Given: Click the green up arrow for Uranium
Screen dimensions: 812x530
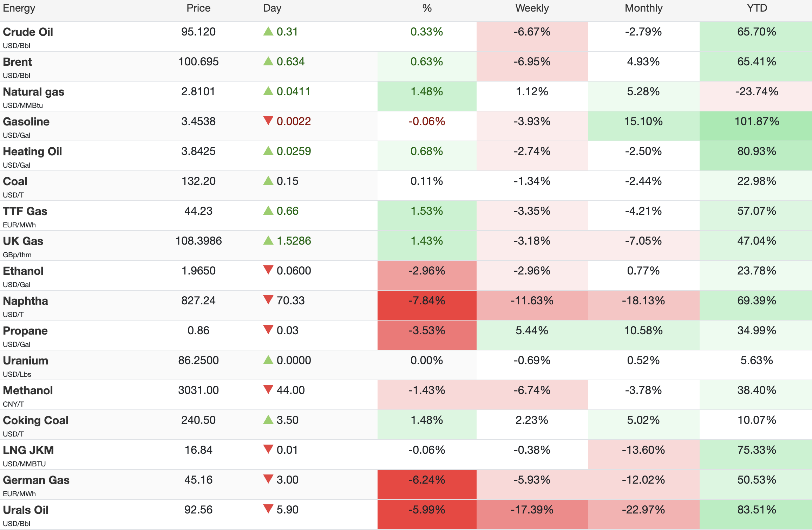Looking at the screenshot, I should coord(268,360).
